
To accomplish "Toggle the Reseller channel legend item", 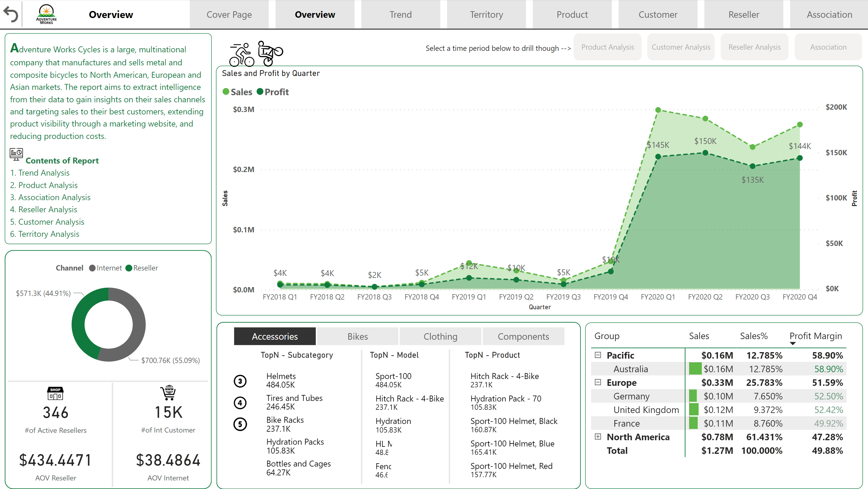I will pos(142,268).
